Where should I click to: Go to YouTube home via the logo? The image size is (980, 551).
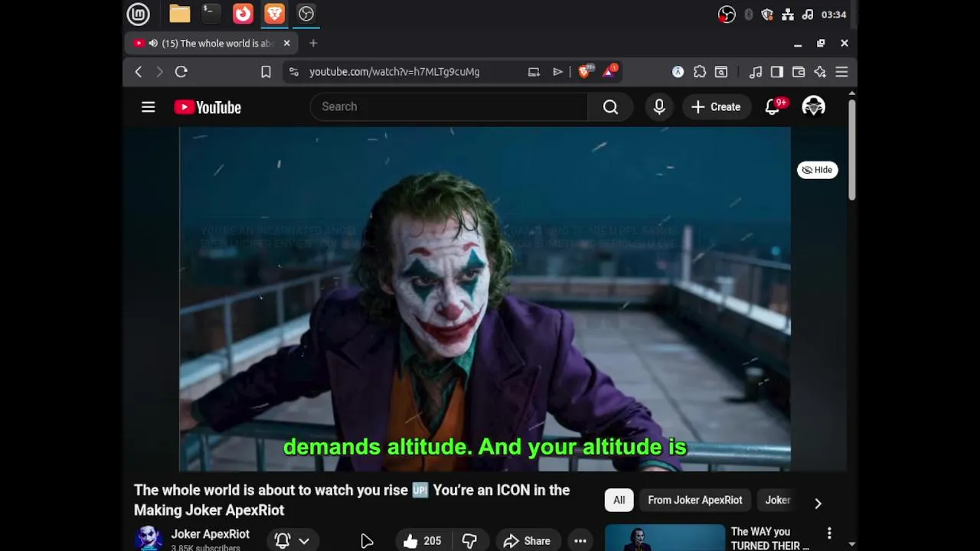[x=207, y=107]
